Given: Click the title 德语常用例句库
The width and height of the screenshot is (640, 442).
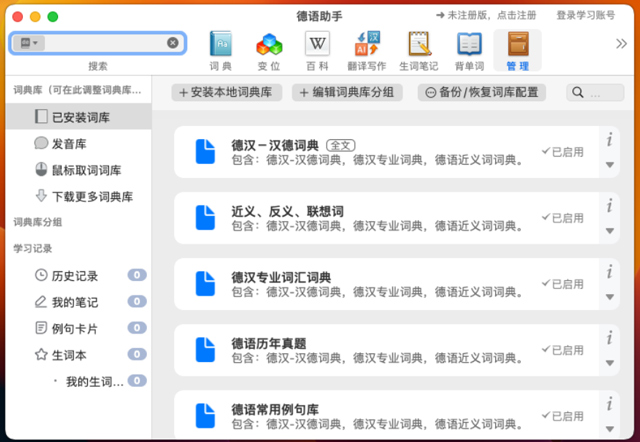Looking at the screenshot, I should tap(275, 410).
